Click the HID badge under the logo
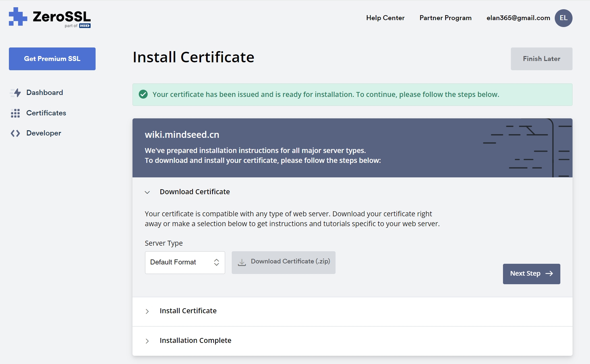590x364 pixels. tap(85, 26)
